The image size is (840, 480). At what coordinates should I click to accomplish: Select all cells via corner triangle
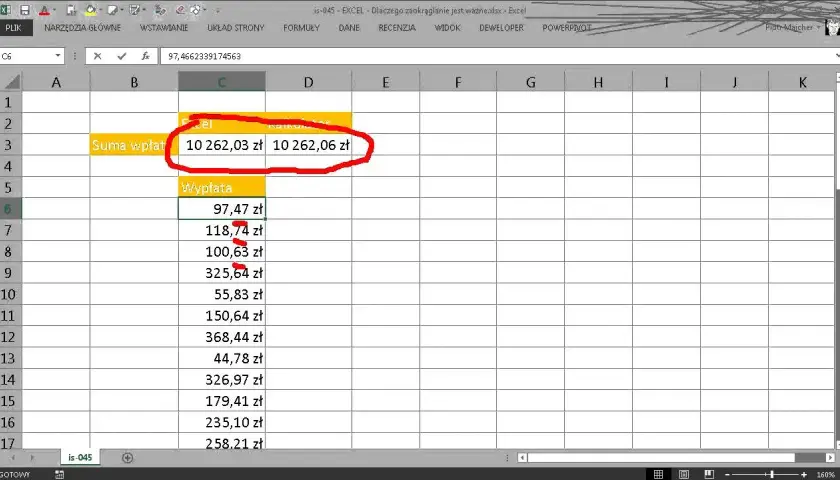coord(11,81)
